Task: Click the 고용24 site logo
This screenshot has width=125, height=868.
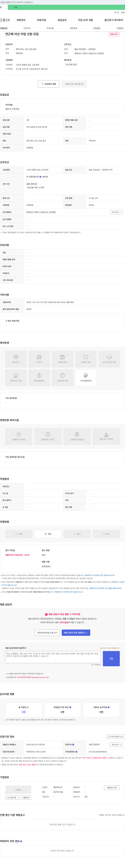Action: pos(5,20)
